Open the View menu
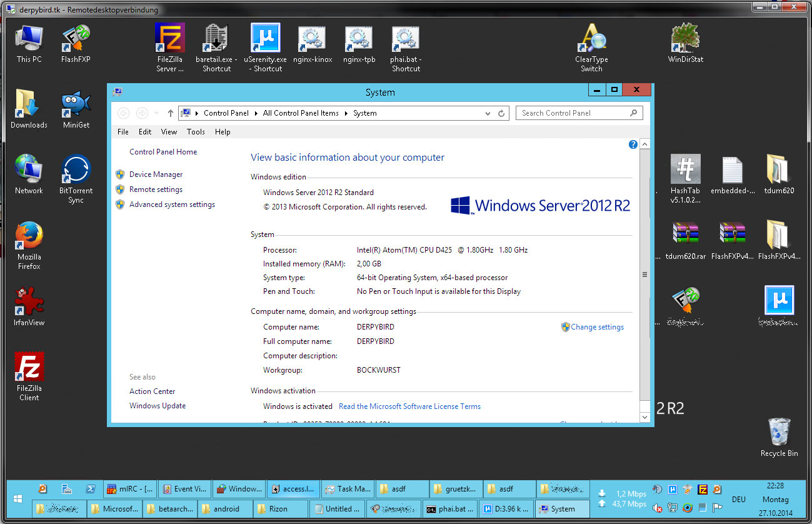Viewport: 812px width, 524px height. (169, 132)
